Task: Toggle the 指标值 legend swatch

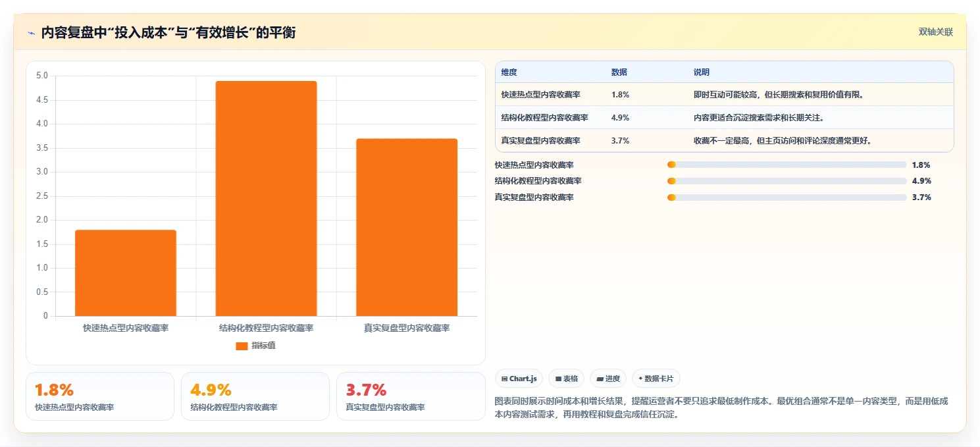Action: tap(242, 346)
